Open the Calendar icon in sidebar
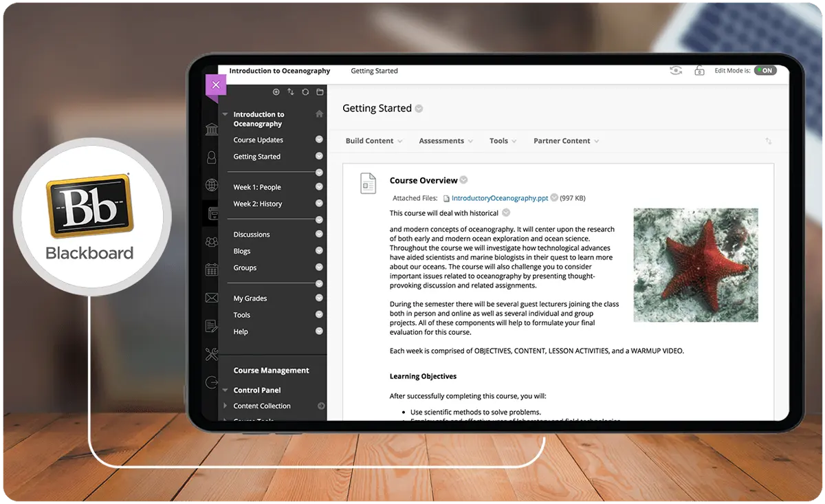 click(212, 270)
